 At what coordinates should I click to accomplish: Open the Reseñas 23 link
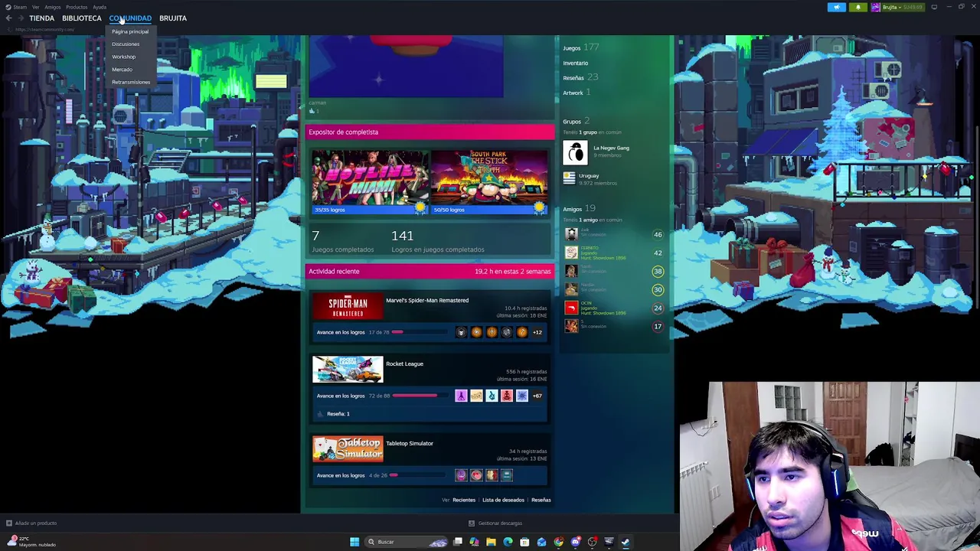(x=580, y=77)
